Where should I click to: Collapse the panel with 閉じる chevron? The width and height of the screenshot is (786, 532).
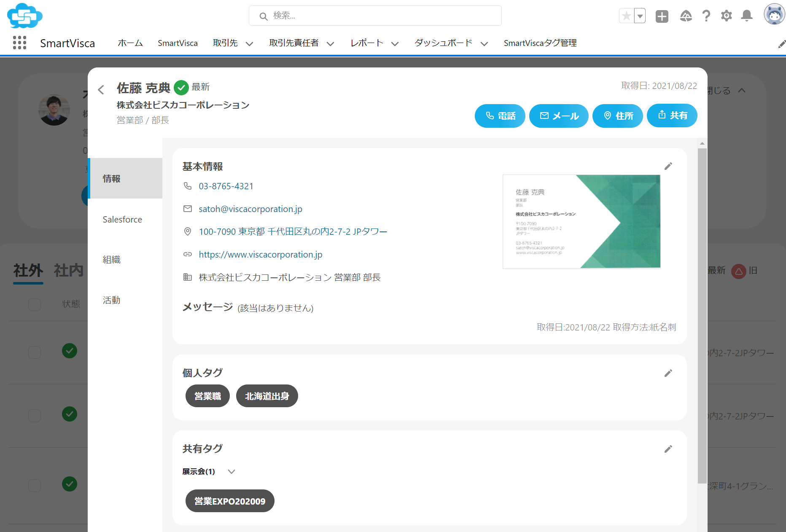coord(742,90)
